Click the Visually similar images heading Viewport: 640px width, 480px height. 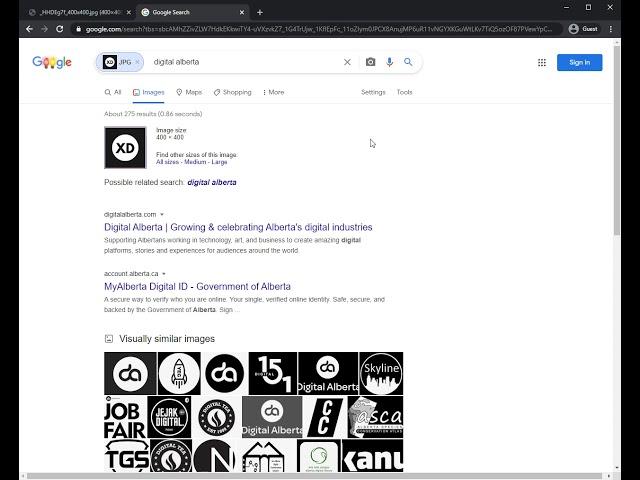[x=167, y=339]
